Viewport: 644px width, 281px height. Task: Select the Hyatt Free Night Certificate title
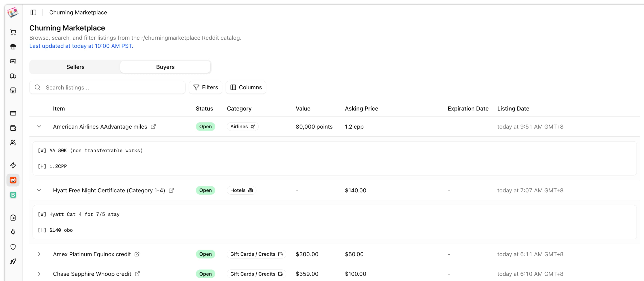click(109, 190)
